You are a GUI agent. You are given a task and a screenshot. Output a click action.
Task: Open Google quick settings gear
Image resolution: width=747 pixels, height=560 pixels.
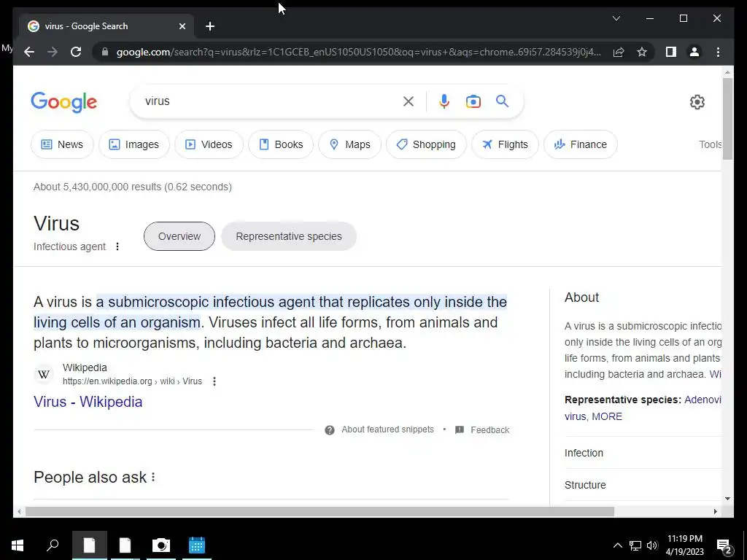click(697, 102)
